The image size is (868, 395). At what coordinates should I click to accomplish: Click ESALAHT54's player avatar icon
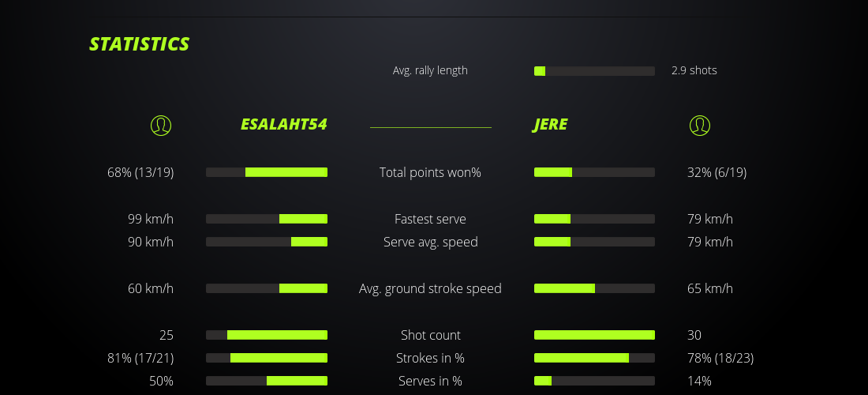(x=161, y=126)
